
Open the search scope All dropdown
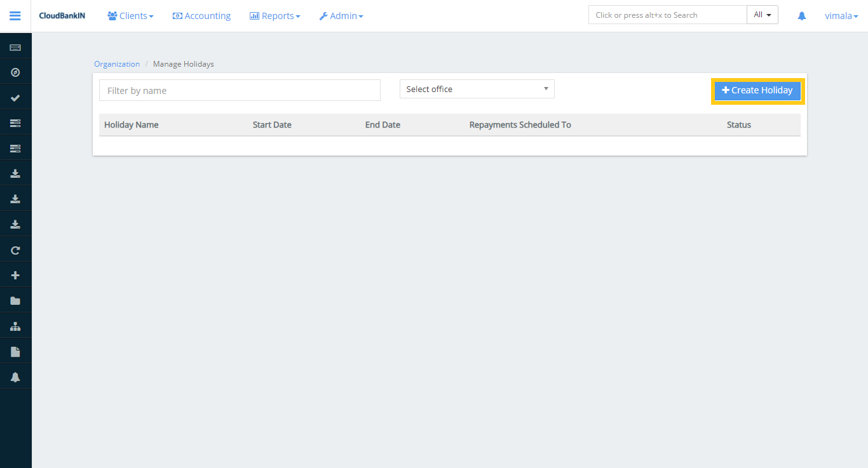pyautogui.click(x=762, y=15)
